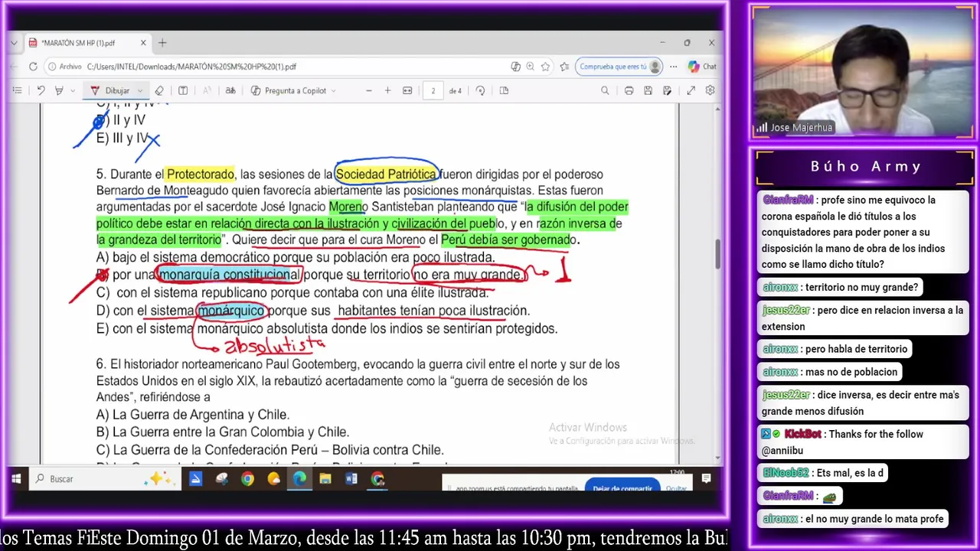This screenshot has height=551, width=980.
Task: Activate the Dibujar draw tool
Action: click(111, 90)
